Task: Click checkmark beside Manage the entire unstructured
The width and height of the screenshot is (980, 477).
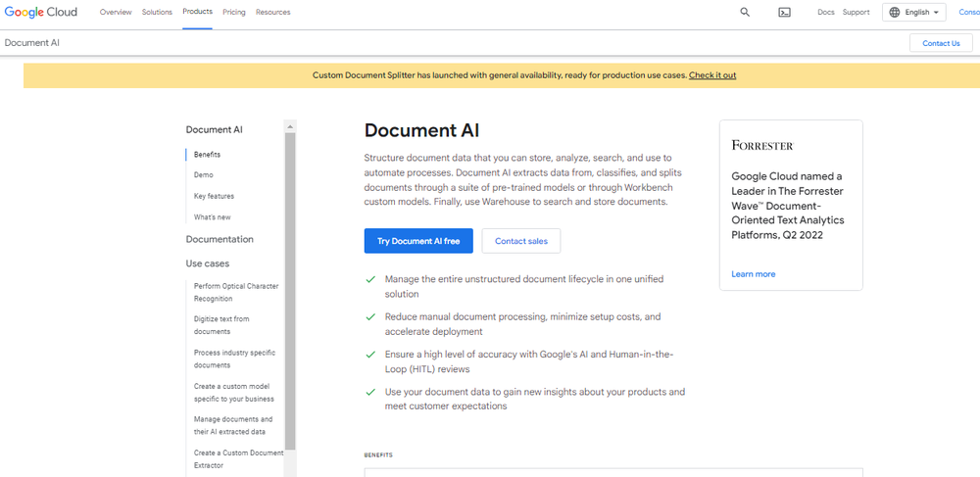Action: [370, 279]
